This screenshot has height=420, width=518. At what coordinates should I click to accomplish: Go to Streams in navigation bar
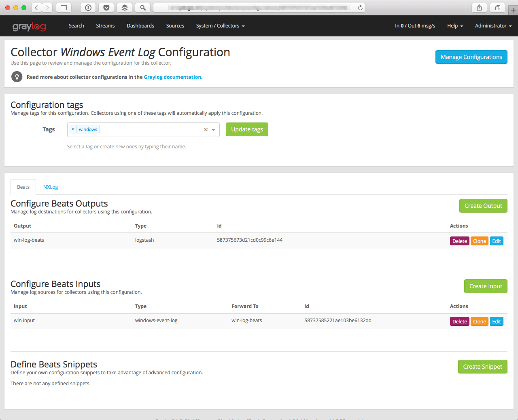coord(105,26)
